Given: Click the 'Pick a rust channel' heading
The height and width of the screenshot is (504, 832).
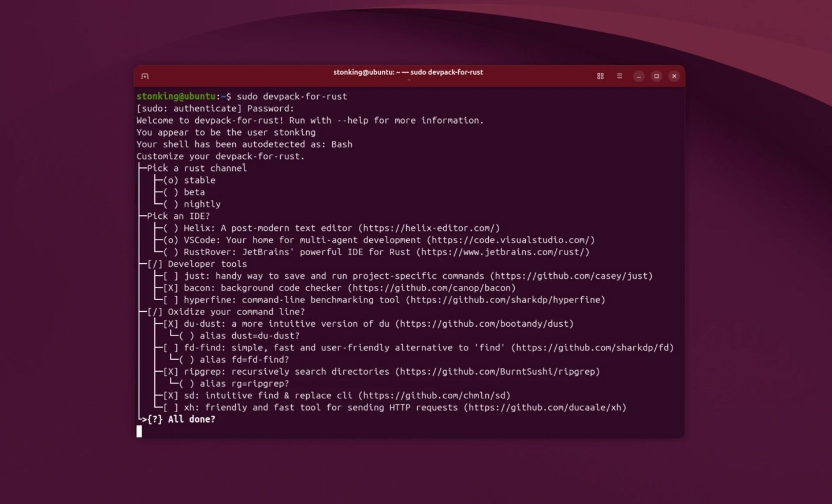Looking at the screenshot, I should [x=197, y=168].
